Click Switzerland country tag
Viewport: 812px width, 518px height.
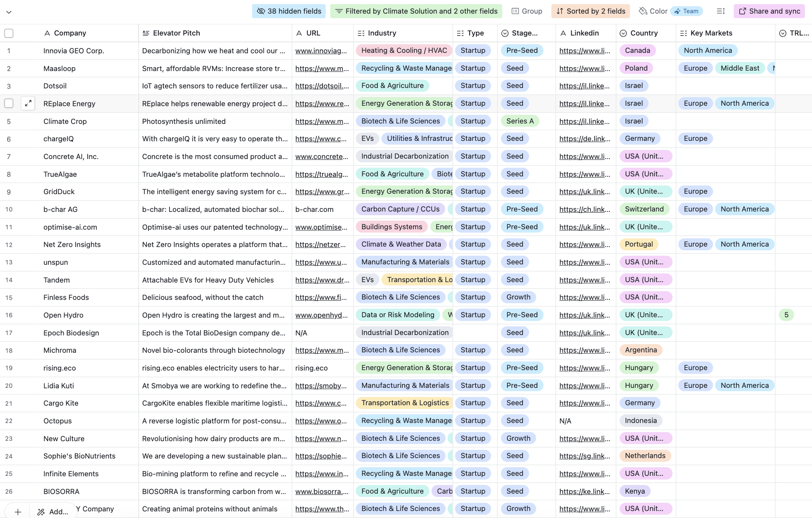[x=644, y=209]
